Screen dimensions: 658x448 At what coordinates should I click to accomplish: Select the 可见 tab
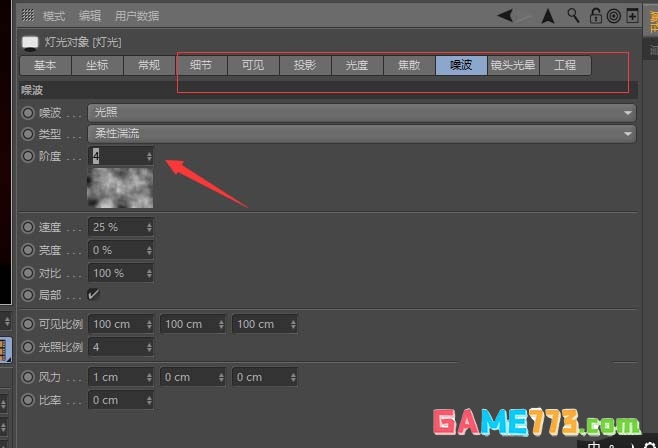tap(253, 65)
